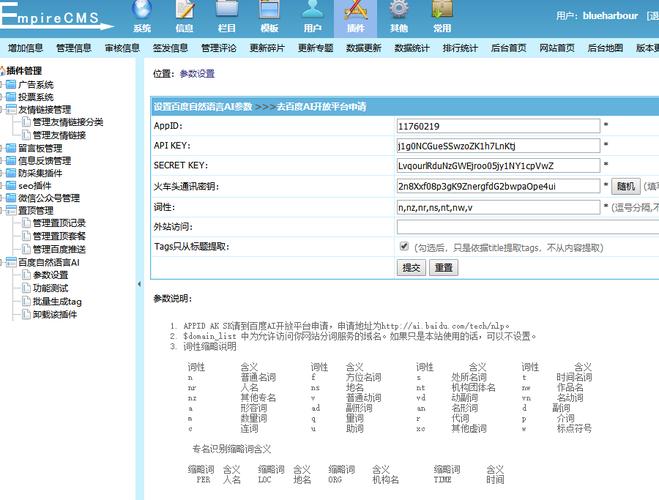Image resolution: width=659 pixels, height=500 pixels.
Task: Open the 系统 globe icon in top navigation
Action: click(x=142, y=9)
